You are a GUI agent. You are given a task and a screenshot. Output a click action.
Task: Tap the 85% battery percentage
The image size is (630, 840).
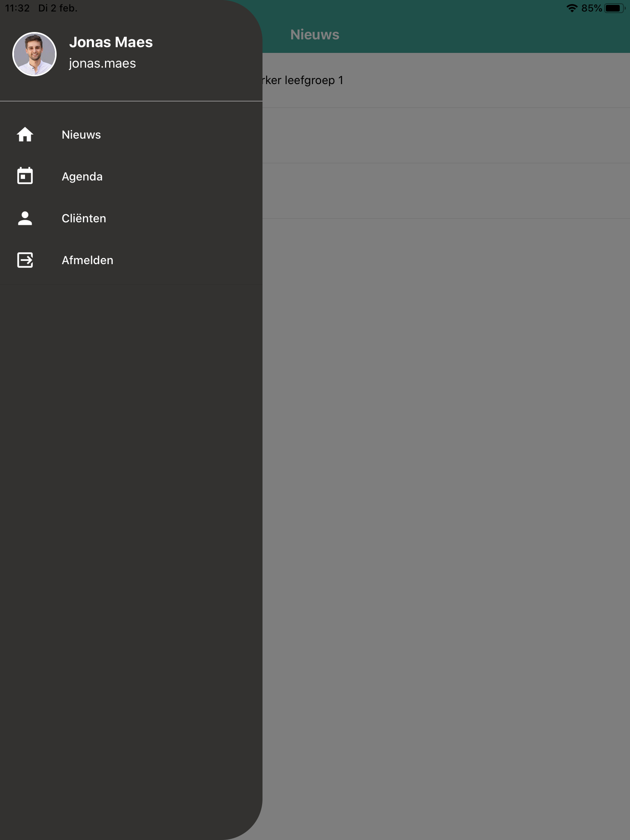[x=591, y=8]
